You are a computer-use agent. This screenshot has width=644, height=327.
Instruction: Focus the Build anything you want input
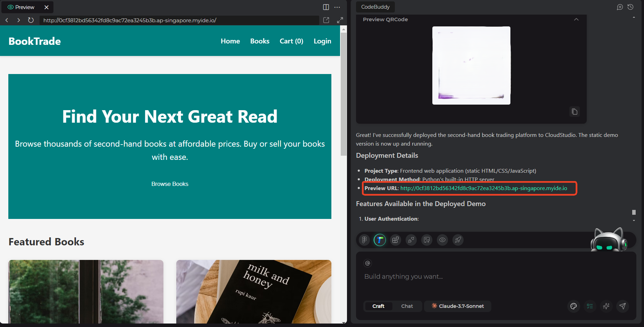tap(496, 277)
